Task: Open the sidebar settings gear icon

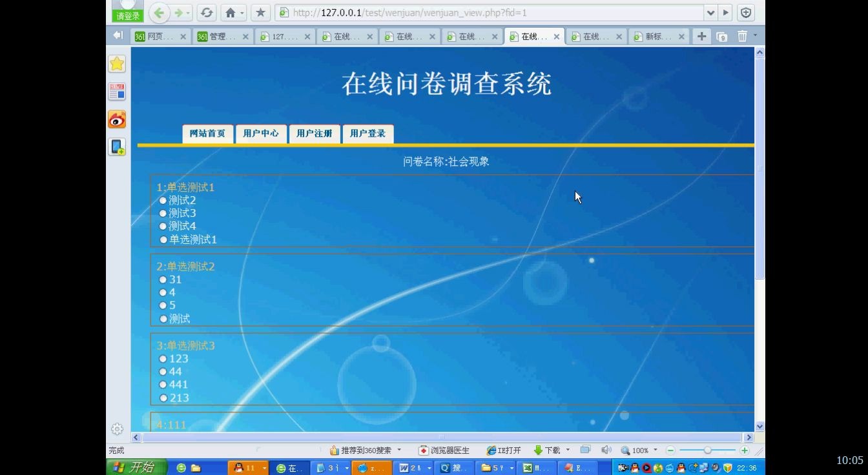Action: pos(117,429)
